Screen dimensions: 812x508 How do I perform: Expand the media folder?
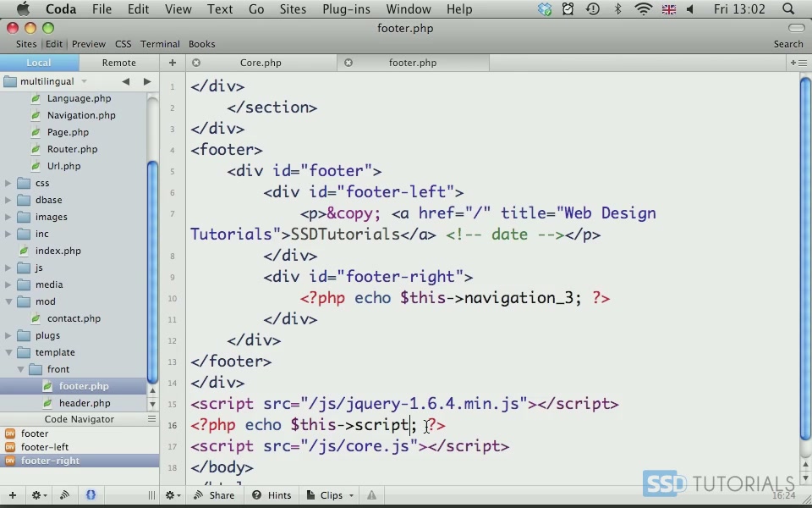coord(8,284)
